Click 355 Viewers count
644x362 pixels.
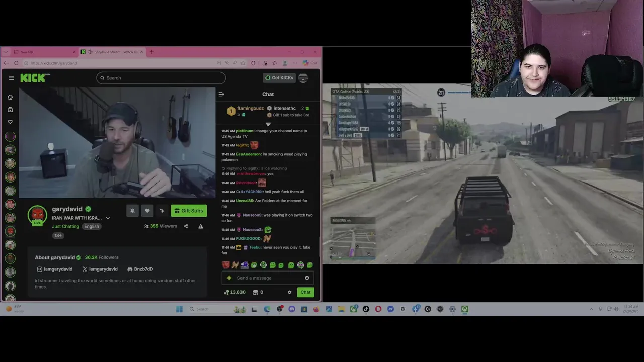(x=160, y=226)
